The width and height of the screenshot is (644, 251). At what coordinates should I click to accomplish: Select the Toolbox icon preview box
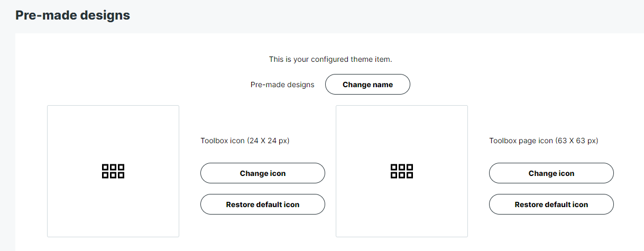click(x=113, y=171)
